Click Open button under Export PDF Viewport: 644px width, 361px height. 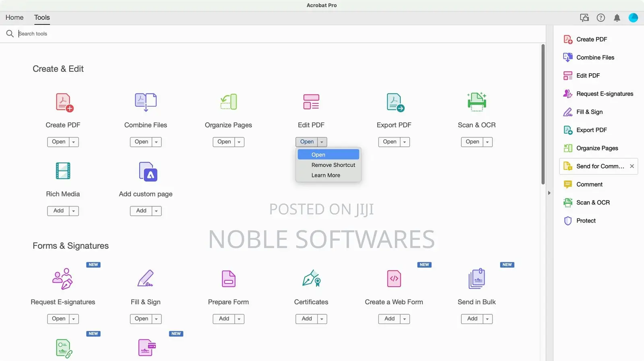[390, 142]
